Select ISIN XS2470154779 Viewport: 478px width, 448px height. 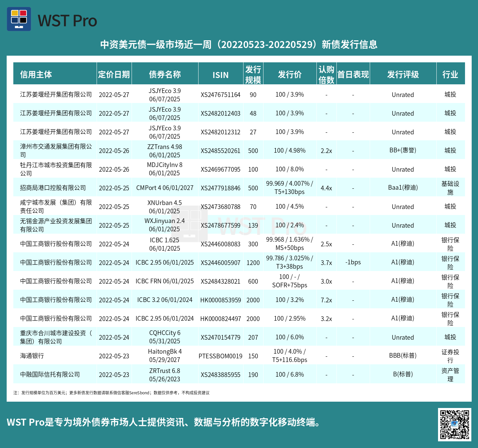221,337
